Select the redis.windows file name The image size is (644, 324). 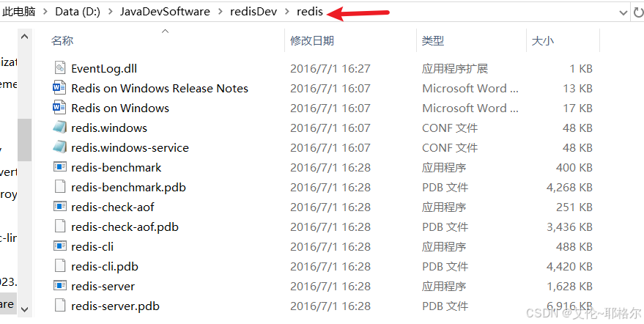[x=109, y=128]
